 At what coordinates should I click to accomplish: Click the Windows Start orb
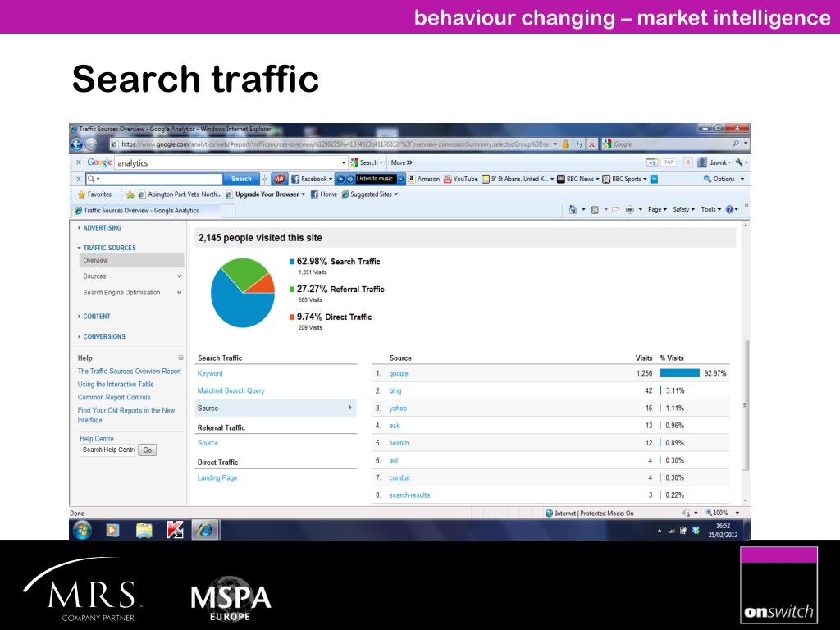click(82, 531)
